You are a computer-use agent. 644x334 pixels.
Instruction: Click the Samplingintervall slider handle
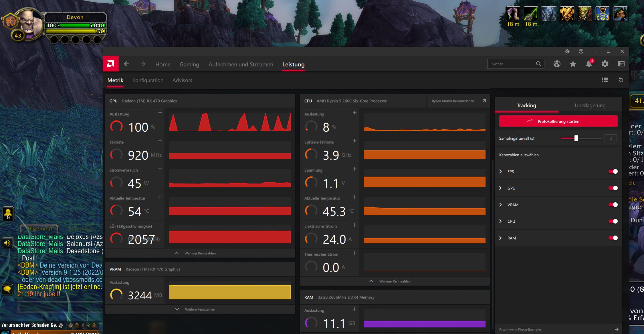tap(576, 138)
